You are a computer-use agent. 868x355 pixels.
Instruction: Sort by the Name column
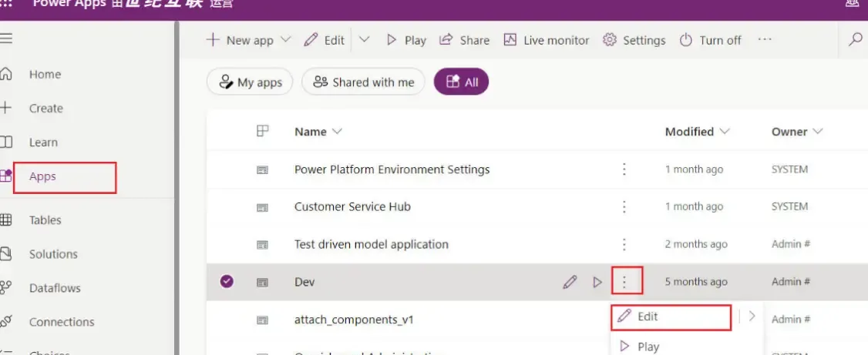click(x=318, y=132)
